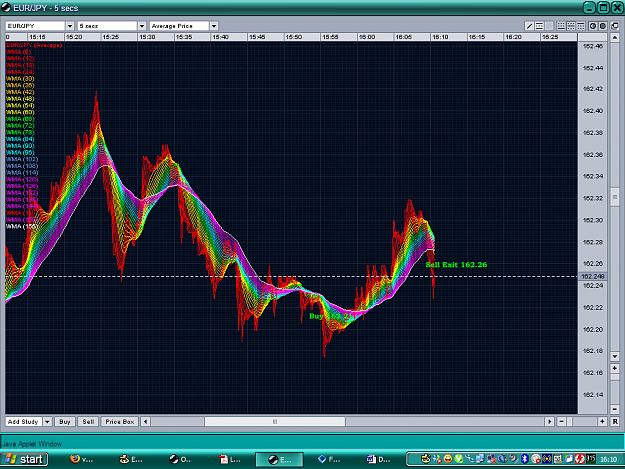Viewport: 625px width, 469px height.
Task: Open the Average Price type dropdown
Action: [x=214, y=26]
